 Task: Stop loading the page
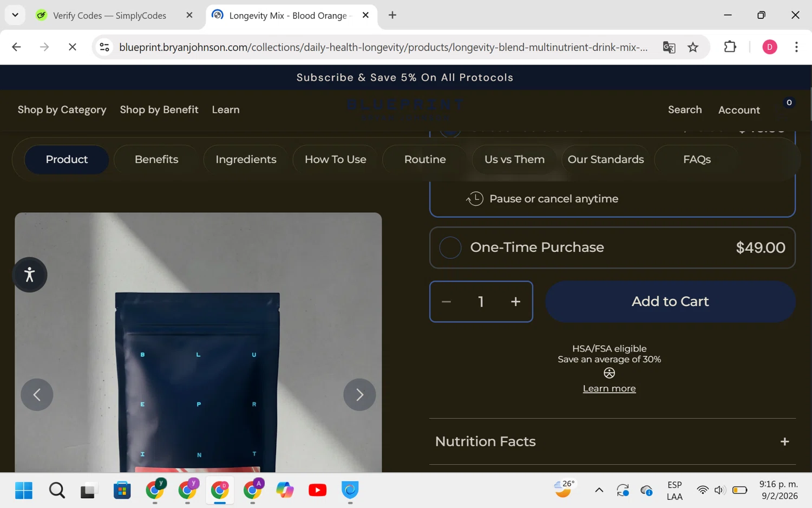(x=72, y=47)
